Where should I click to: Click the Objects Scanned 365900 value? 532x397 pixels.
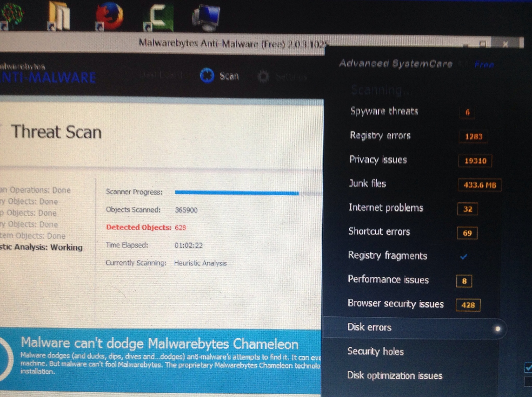pyautogui.click(x=186, y=210)
